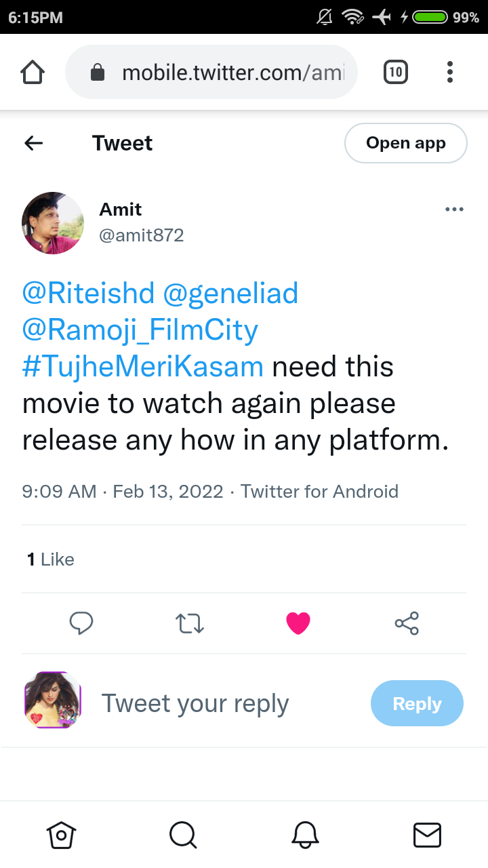
Task: Go to Twitter Home in bottom bar
Action: (x=60, y=835)
